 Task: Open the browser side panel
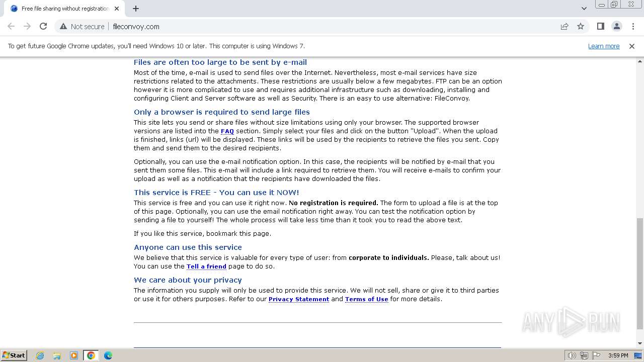pyautogui.click(x=600, y=26)
